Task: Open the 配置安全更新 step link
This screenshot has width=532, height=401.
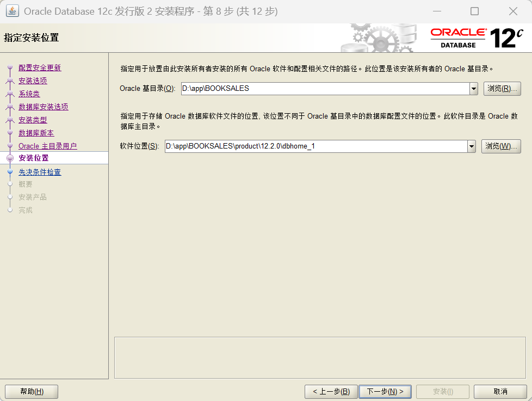Action: 40,68
